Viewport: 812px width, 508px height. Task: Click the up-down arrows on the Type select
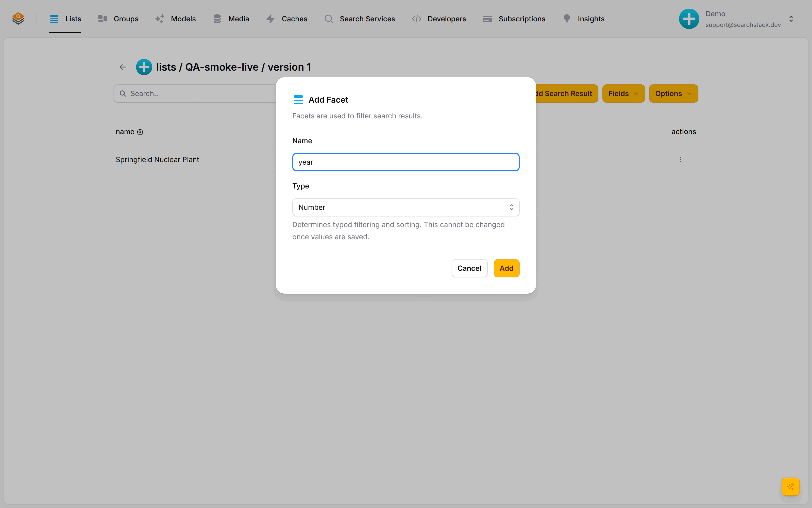point(511,207)
